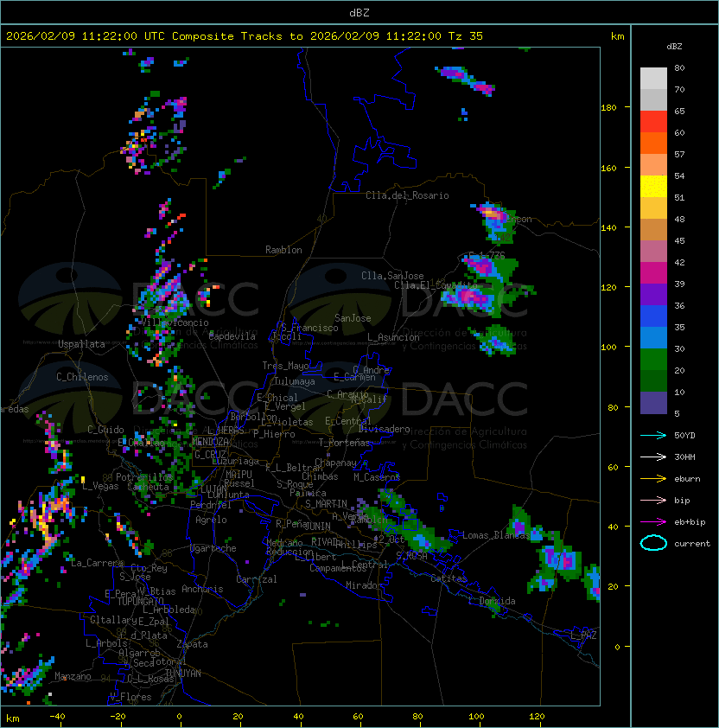Screen dimensions: 719x728
Task: Click the 'L_Dormida' map label
Action: pyautogui.click(x=492, y=601)
